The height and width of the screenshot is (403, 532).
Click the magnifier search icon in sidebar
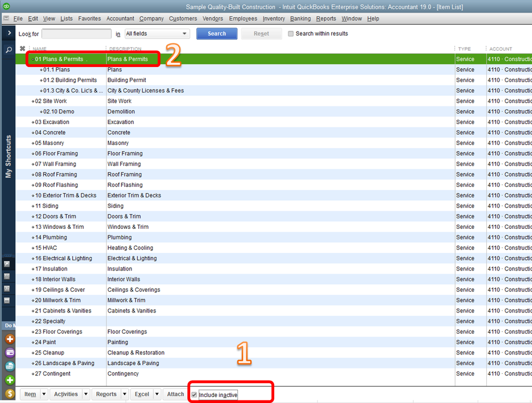[x=9, y=50]
